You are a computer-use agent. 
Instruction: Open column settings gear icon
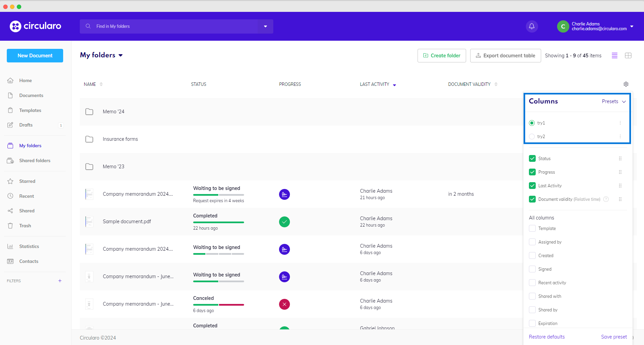[x=626, y=84]
